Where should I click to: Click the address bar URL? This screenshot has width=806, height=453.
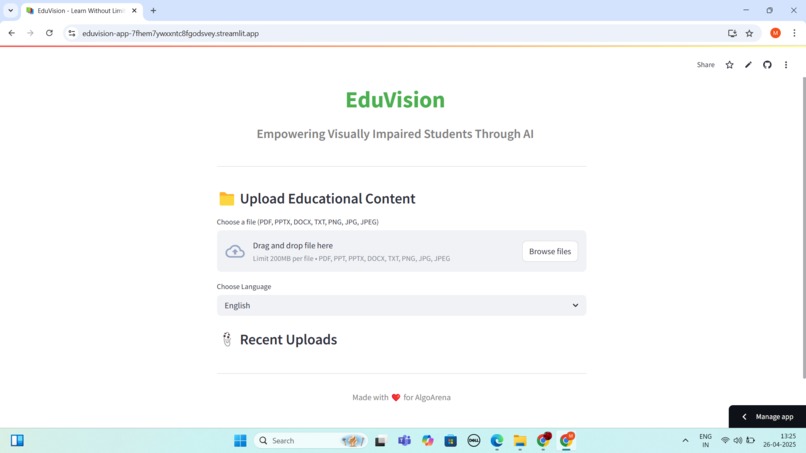click(x=171, y=33)
